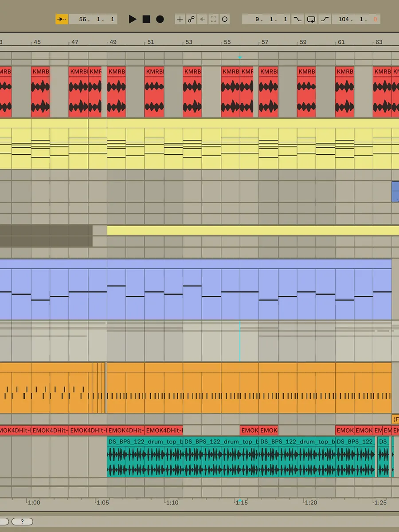This screenshot has width=399, height=532.
Task: Select the first DS_BPS_122_drum_top clip at bar 49
Action: click(145, 457)
